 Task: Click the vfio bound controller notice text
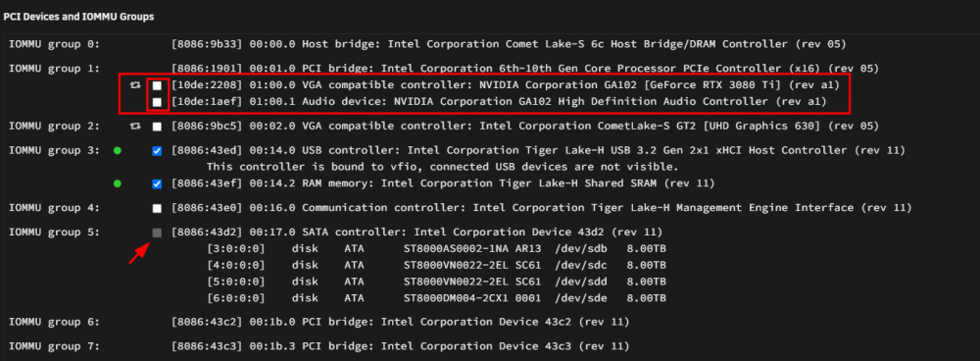tap(442, 167)
